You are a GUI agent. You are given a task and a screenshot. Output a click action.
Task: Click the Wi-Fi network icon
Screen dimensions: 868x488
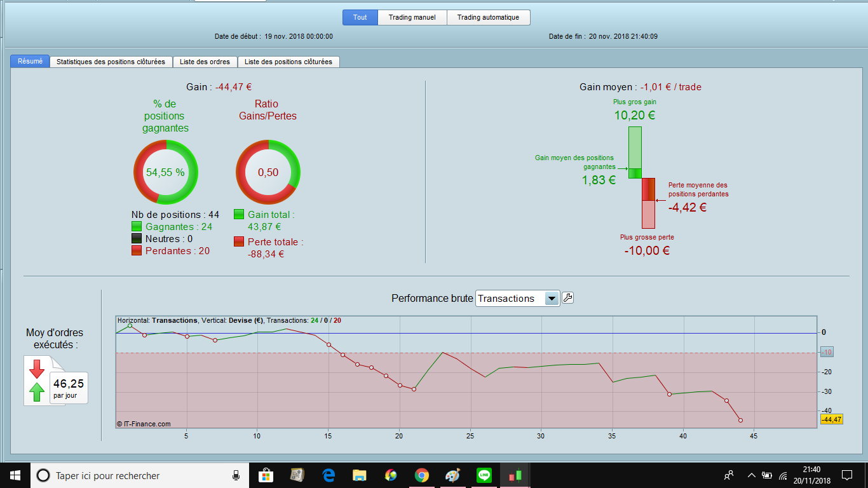pyautogui.click(x=783, y=475)
